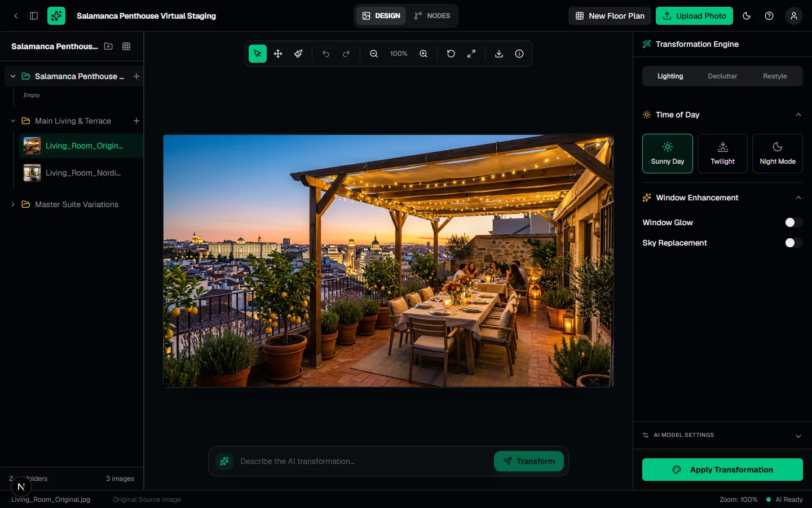Viewport: 812px width, 508px height.
Task: Undo the last action
Action: tap(326, 54)
